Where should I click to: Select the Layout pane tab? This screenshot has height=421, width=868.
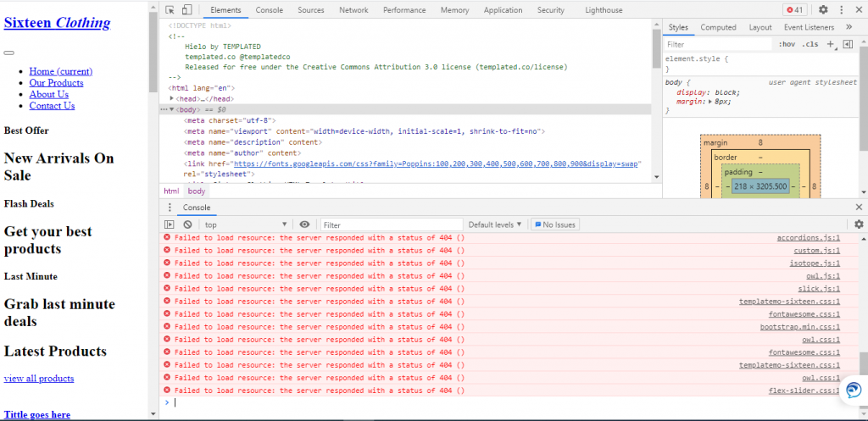click(x=760, y=27)
